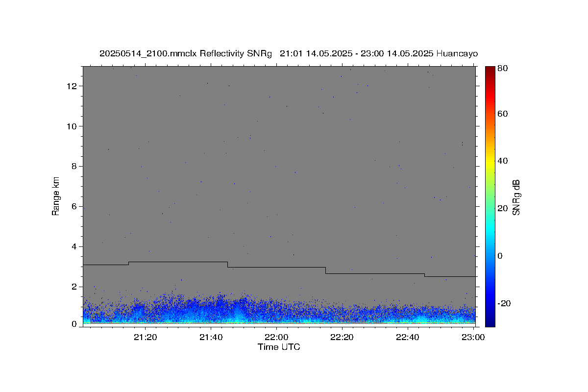The width and height of the screenshot is (588, 392).
Task: Click the 80 colorbar tick label
Action: (503, 69)
